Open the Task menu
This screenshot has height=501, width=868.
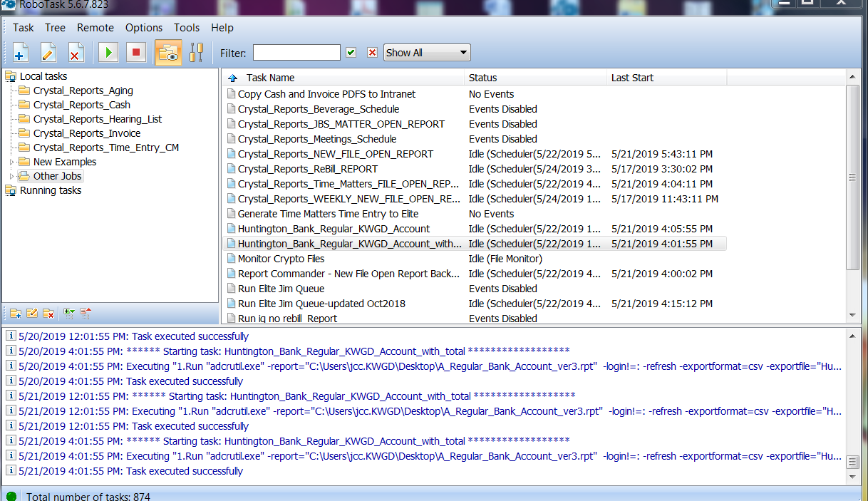click(x=24, y=28)
